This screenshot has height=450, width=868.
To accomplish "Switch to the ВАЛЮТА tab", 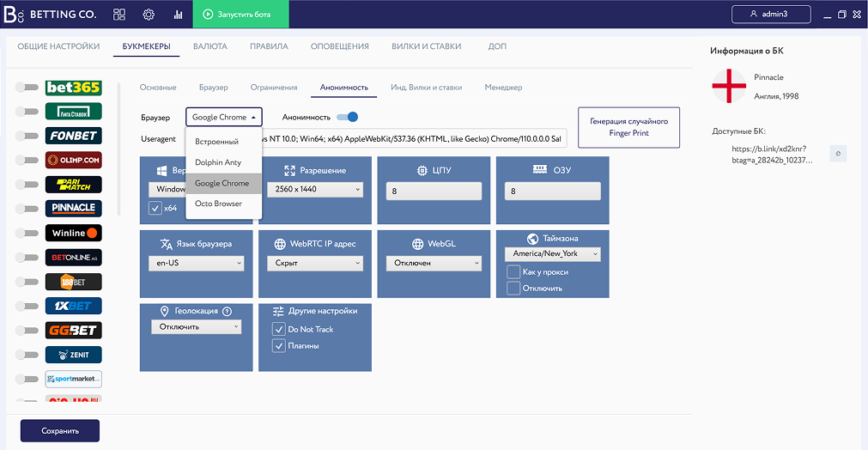I will click(x=210, y=46).
